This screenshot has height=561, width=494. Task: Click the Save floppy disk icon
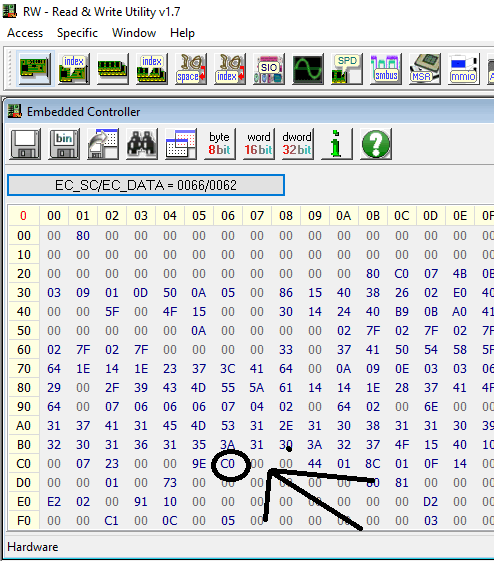(25, 144)
